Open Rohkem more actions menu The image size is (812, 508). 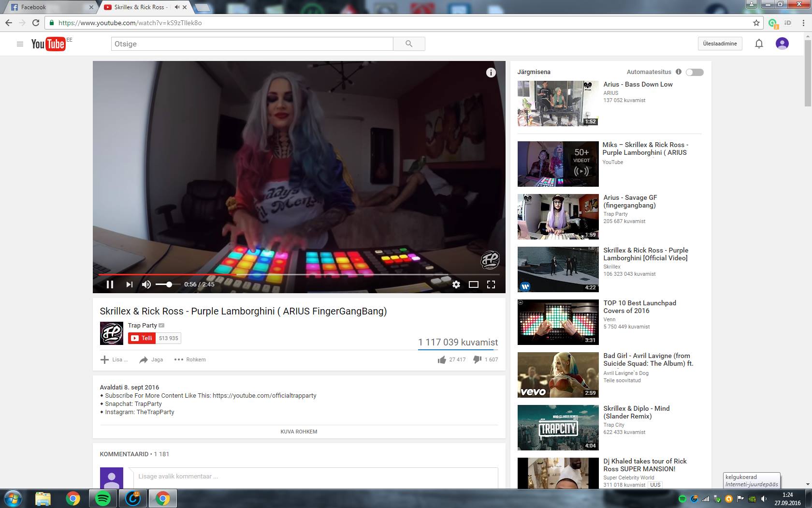pyautogui.click(x=190, y=359)
